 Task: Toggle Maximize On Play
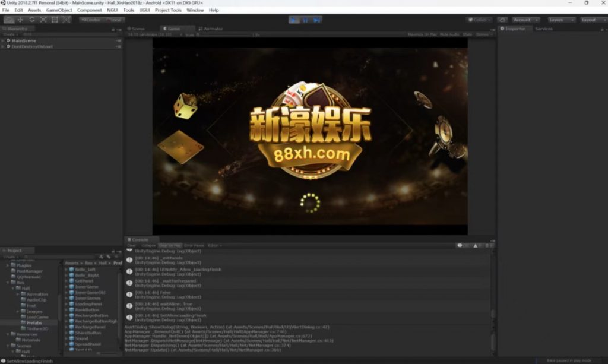tap(422, 34)
